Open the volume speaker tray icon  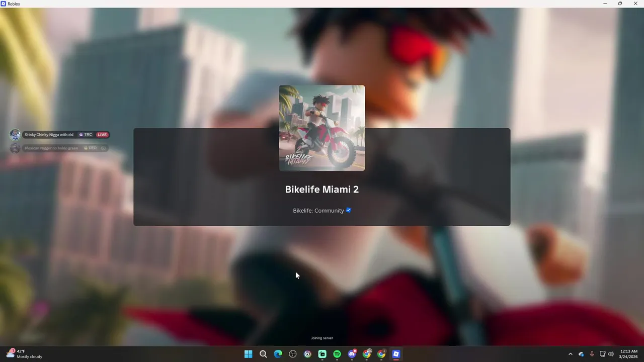pos(611,354)
